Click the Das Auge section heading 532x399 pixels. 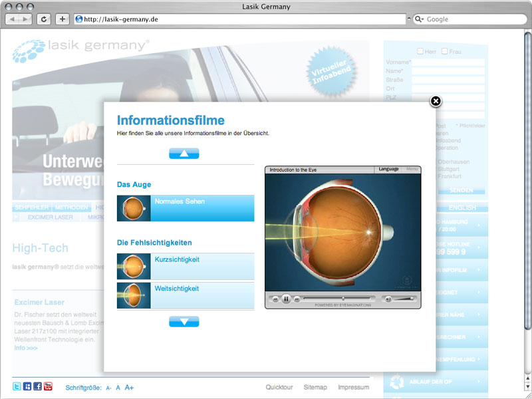[x=134, y=185]
